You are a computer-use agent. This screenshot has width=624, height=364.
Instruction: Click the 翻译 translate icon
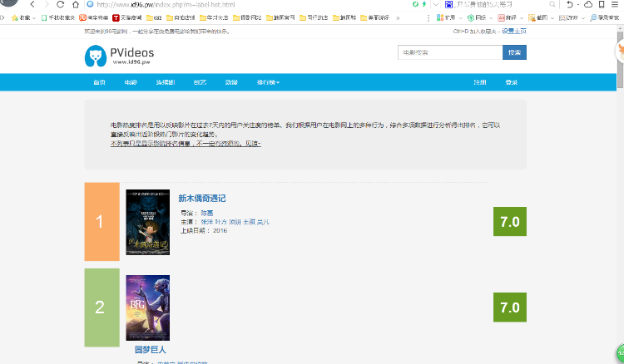click(x=502, y=18)
